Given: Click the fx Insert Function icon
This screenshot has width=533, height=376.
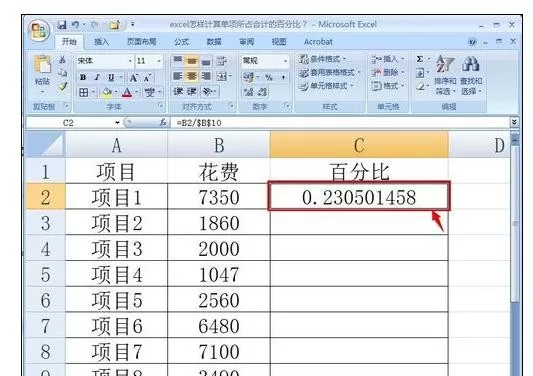Looking at the screenshot, I should click(x=164, y=122).
